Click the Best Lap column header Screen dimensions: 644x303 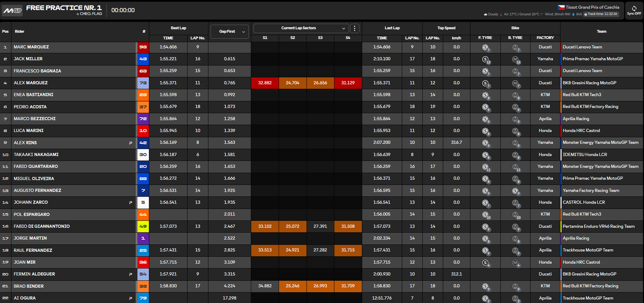click(x=178, y=28)
